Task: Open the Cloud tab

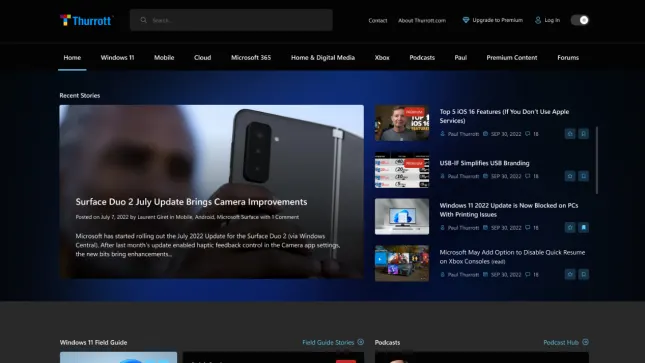Action: (202, 58)
